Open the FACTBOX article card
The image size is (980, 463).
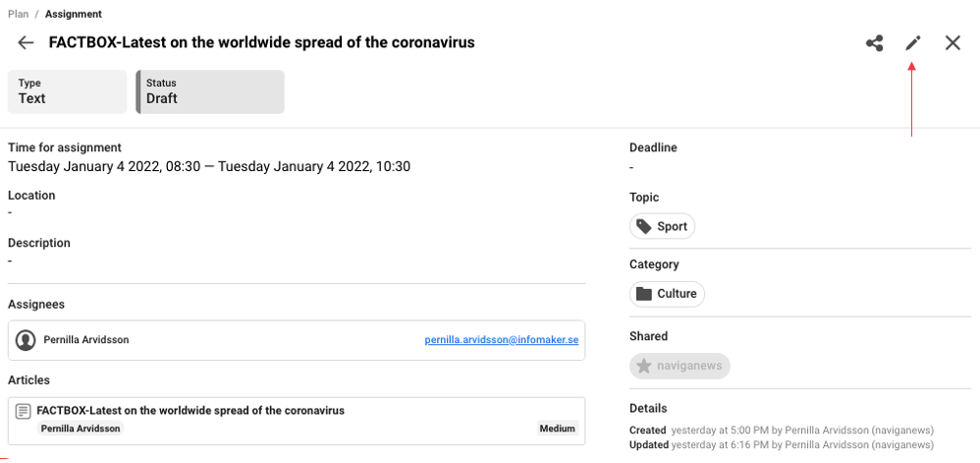(295, 411)
